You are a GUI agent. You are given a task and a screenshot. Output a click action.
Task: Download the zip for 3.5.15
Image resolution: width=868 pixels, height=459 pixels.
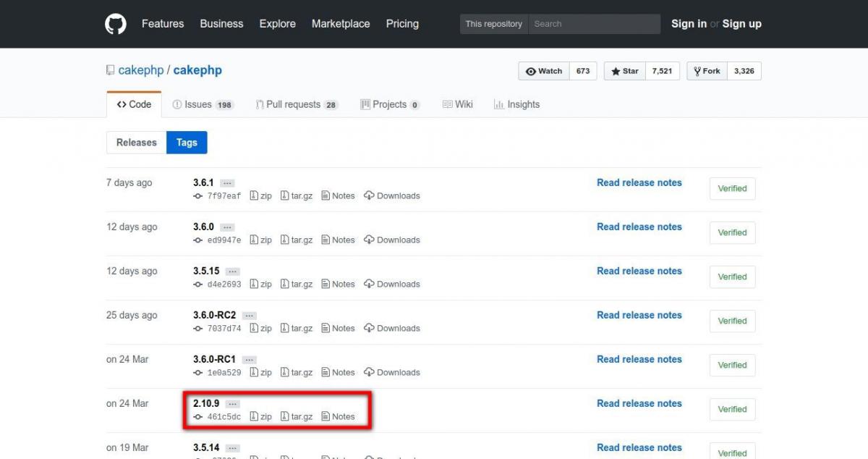261,285
